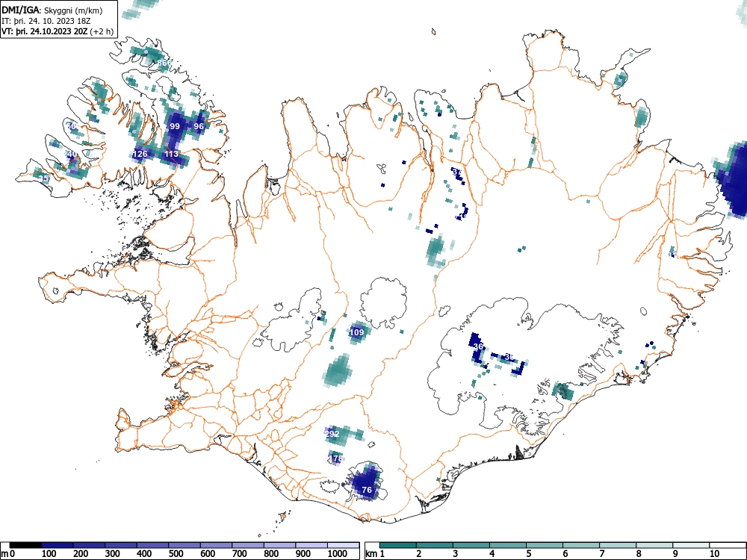Click the 240 label in the western Westfjords
This screenshot has width=747, height=560.
pos(70,153)
